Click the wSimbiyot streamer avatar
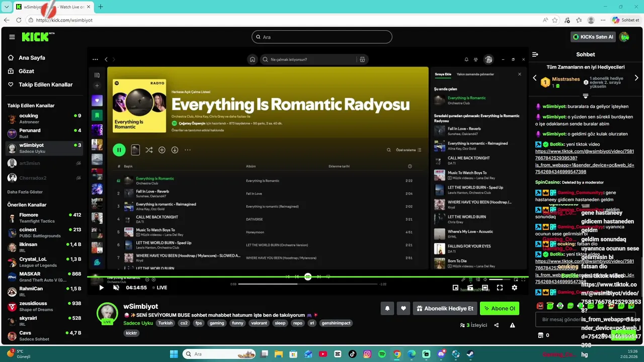Screen dimensions: 644x362 point(107,313)
